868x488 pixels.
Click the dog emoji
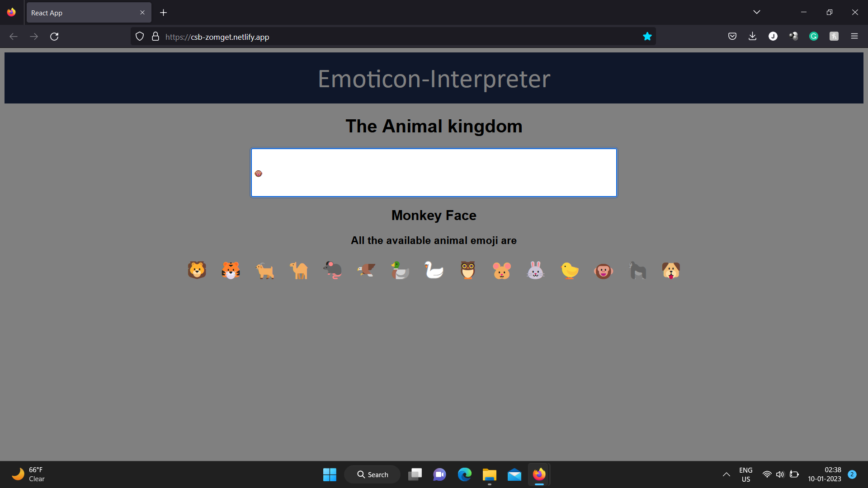point(671,270)
